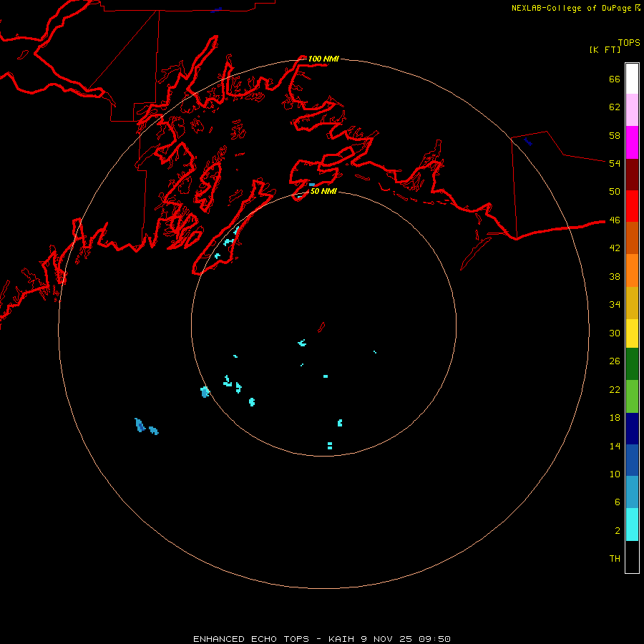
Task: Click the 9 NOV 25 date
Action: 387,639
